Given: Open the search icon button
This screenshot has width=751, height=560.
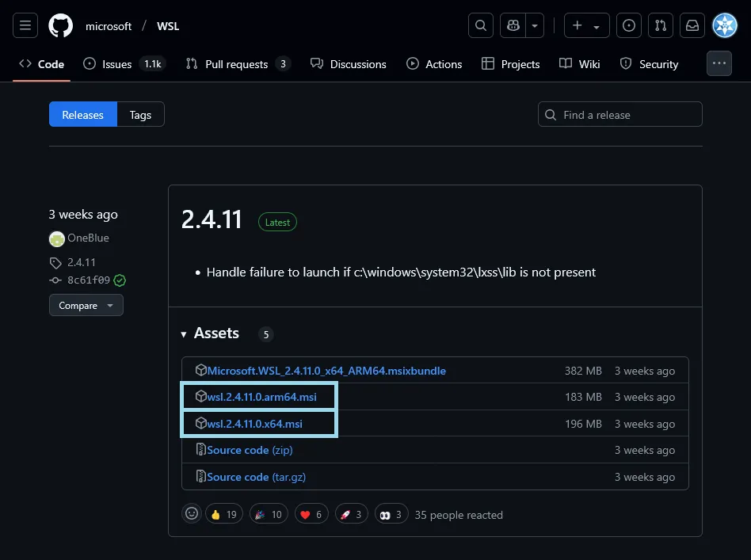Looking at the screenshot, I should (481, 25).
